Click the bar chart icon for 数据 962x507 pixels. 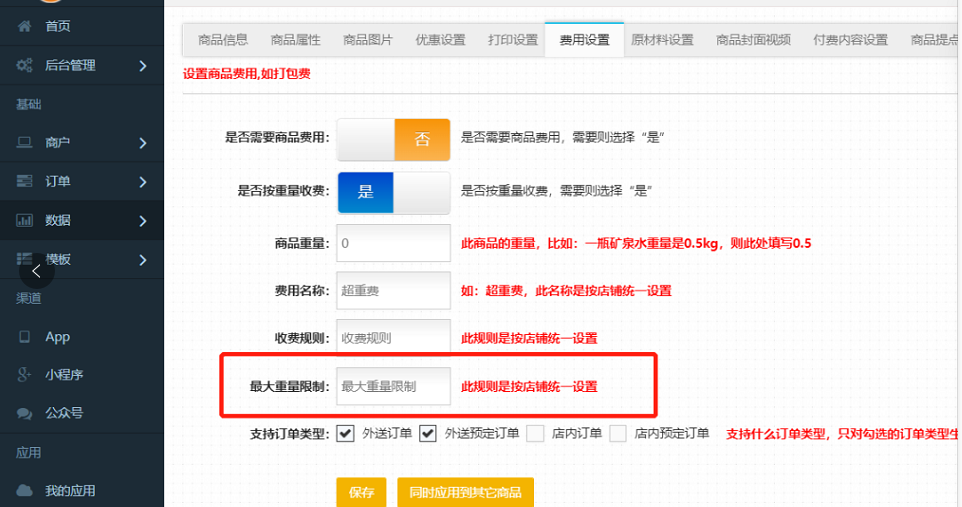[24, 221]
